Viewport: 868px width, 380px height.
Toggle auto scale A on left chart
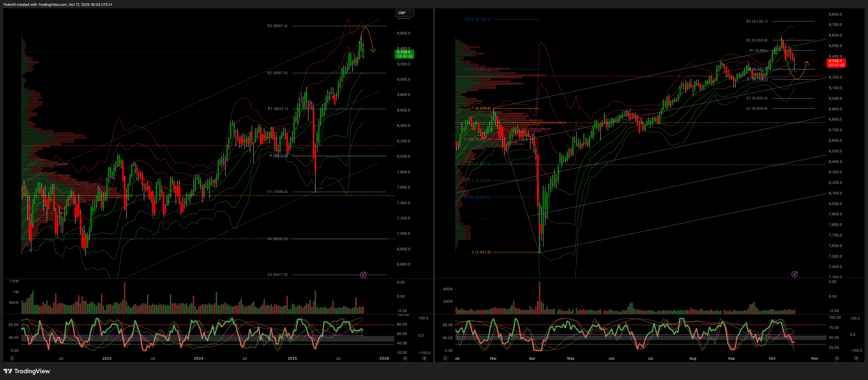[x=405, y=359]
